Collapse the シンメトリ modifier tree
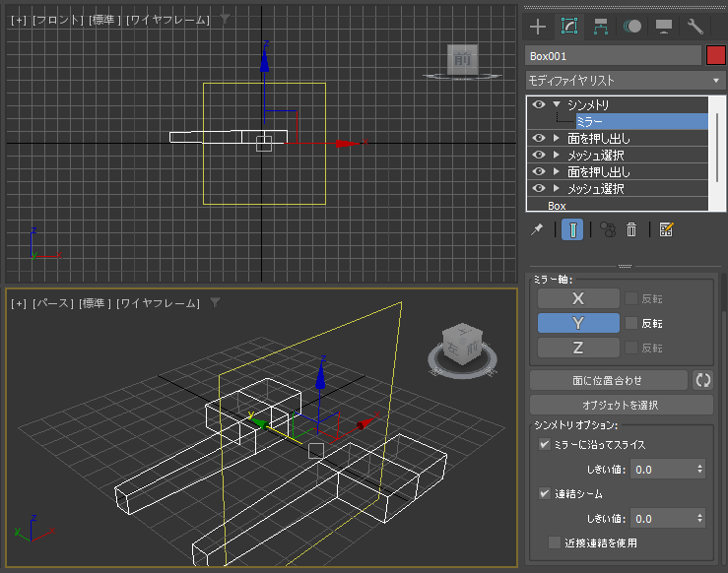The width and height of the screenshot is (728, 573). pyautogui.click(x=557, y=104)
